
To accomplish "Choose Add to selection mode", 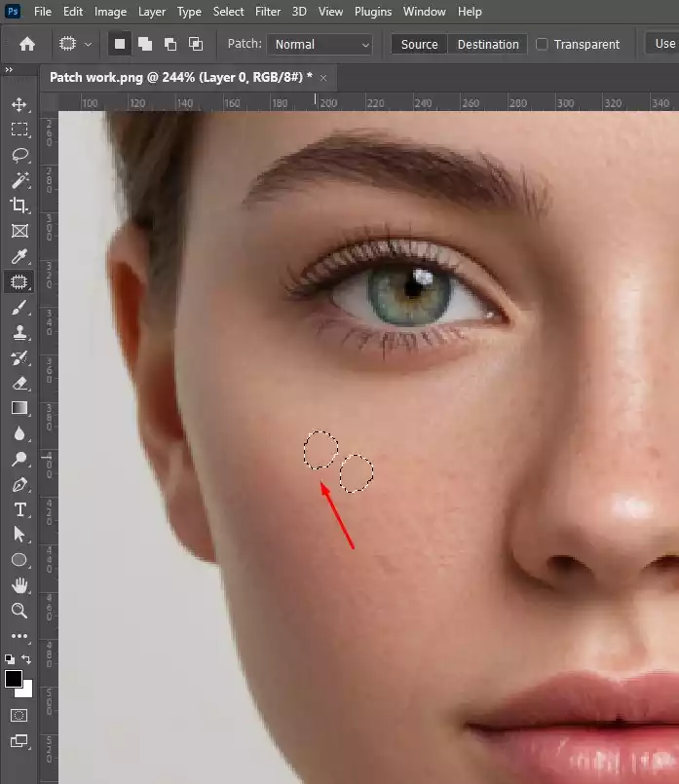I will pyautogui.click(x=145, y=45).
